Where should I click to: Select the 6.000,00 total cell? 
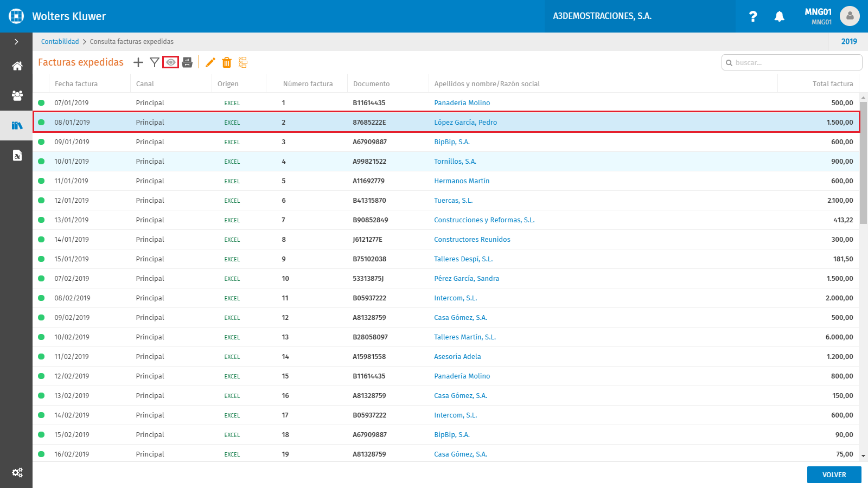[x=839, y=337]
